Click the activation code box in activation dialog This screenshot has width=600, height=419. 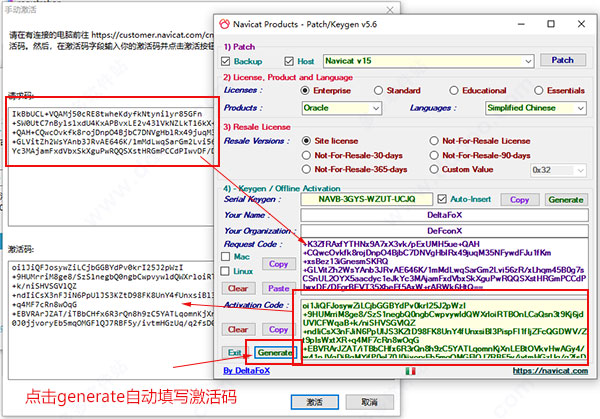pyautogui.click(x=111, y=320)
